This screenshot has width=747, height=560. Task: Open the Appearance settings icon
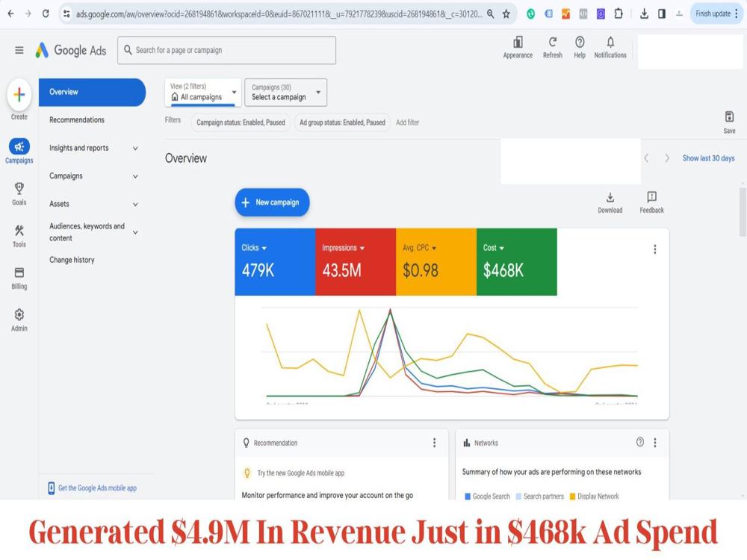pos(518,42)
